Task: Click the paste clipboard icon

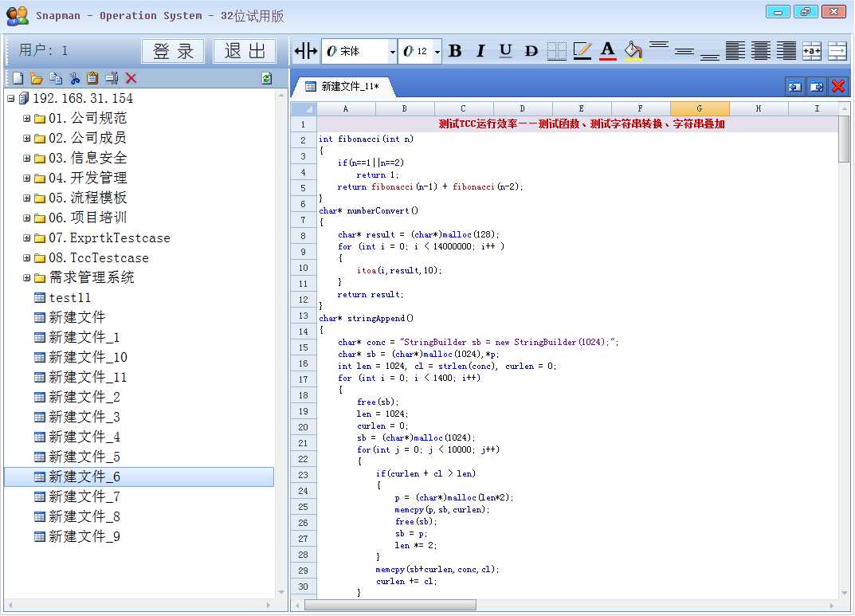Action: click(92, 79)
